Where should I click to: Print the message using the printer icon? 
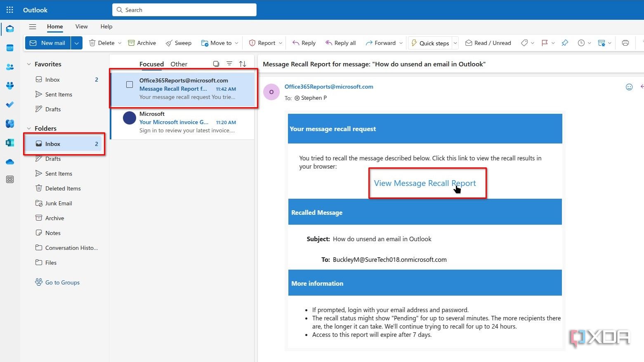pos(625,42)
